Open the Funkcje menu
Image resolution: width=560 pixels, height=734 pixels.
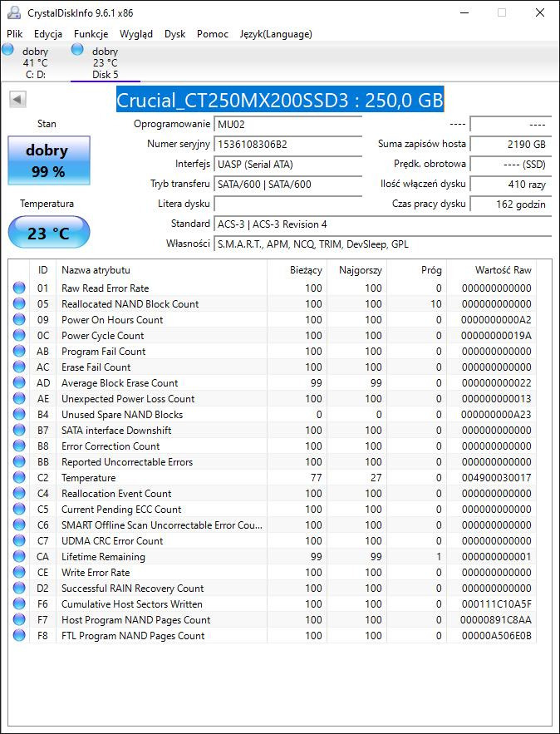point(91,34)
